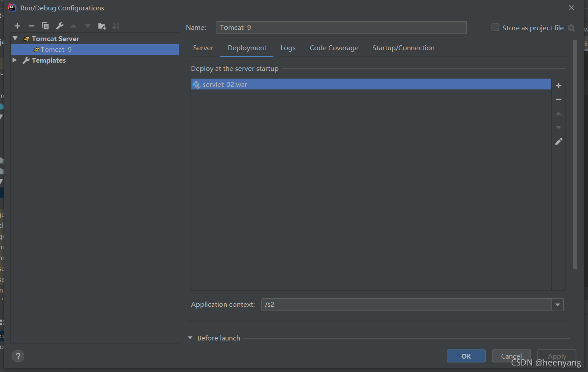Click gear icon beside Store as project file
Viewport: 588px width, 372px height.
pyautogui.click(x=571, y=28)
